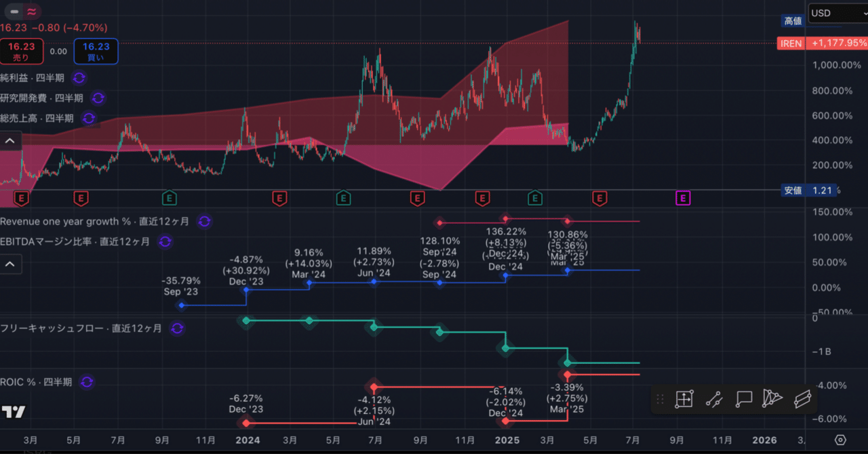
Task: Click the 高値 high label on the price scale
Action: coord(793,21)
